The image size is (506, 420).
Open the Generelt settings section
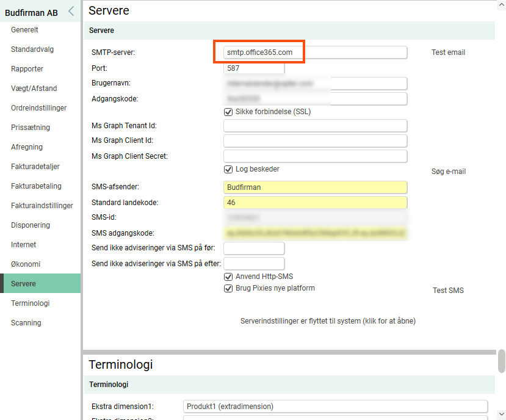point(25,30)
